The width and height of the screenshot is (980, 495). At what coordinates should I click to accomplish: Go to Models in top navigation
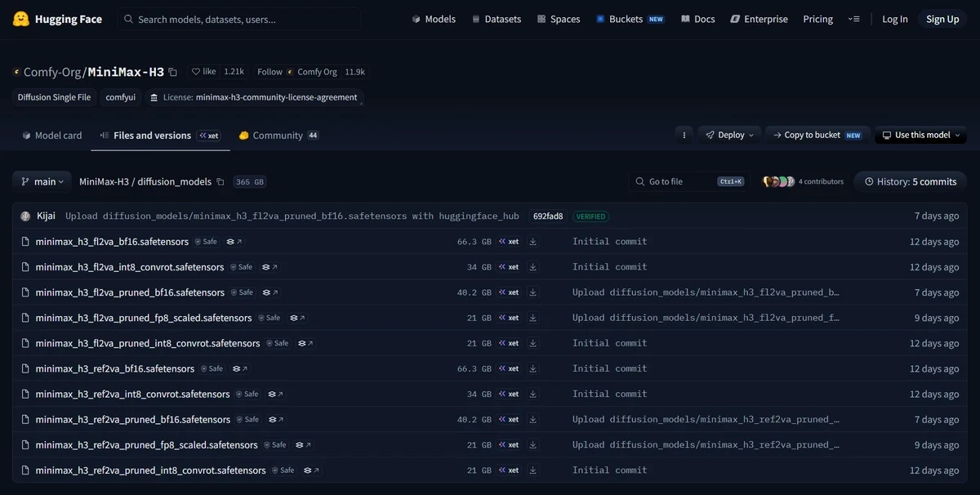(434, 19)
